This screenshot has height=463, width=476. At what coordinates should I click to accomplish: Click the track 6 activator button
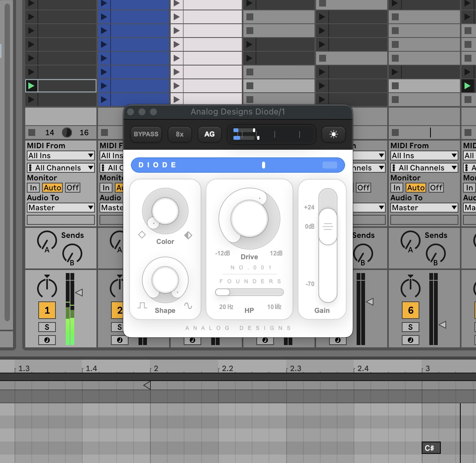[411, 310]
